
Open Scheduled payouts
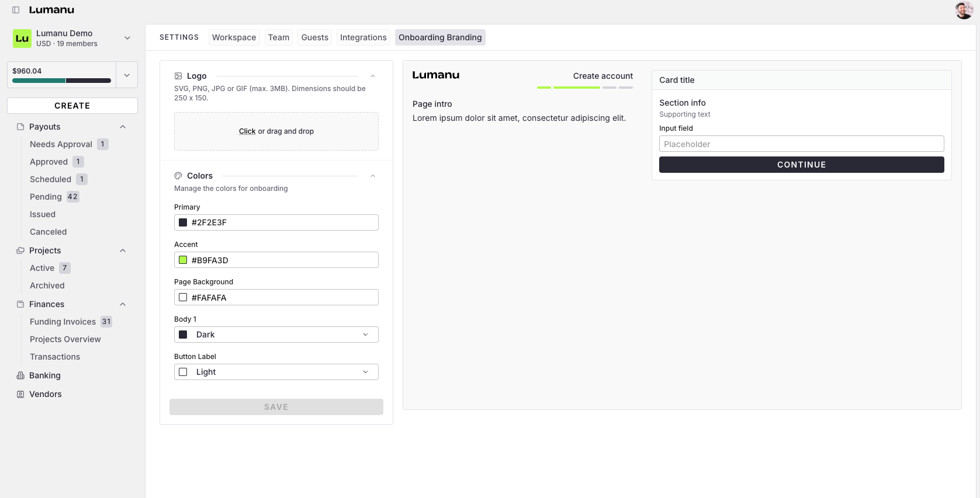pos(50,179)
